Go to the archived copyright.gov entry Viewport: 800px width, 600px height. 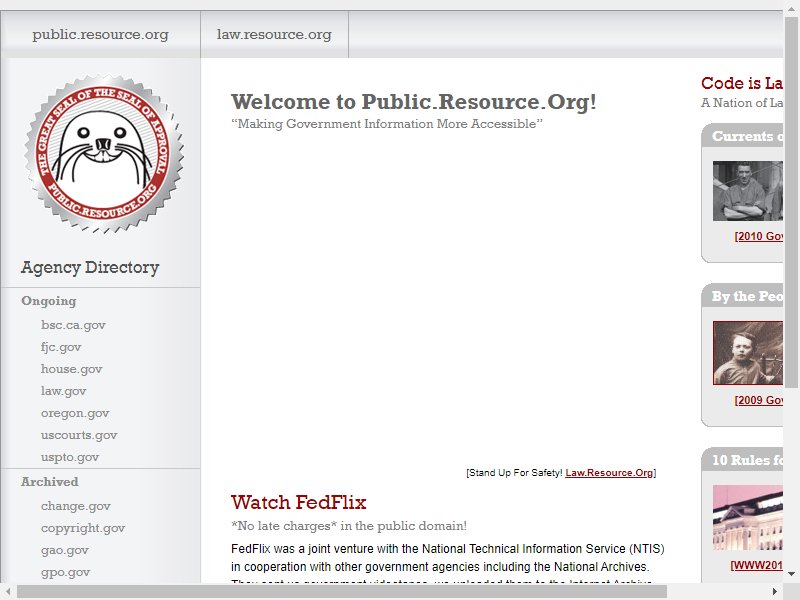point(83,528)
